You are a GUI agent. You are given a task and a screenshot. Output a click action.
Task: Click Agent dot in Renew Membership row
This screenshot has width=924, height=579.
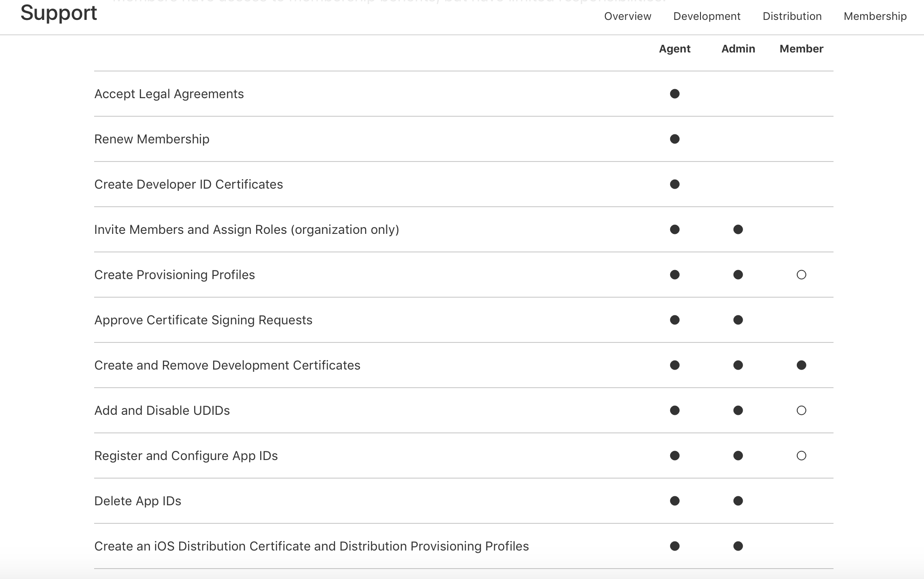click(x=675, y=139)
